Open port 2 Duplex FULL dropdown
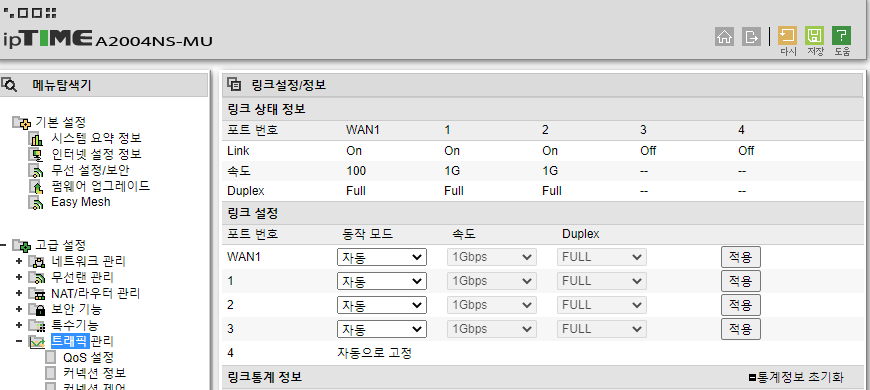 tap(602, 305)
